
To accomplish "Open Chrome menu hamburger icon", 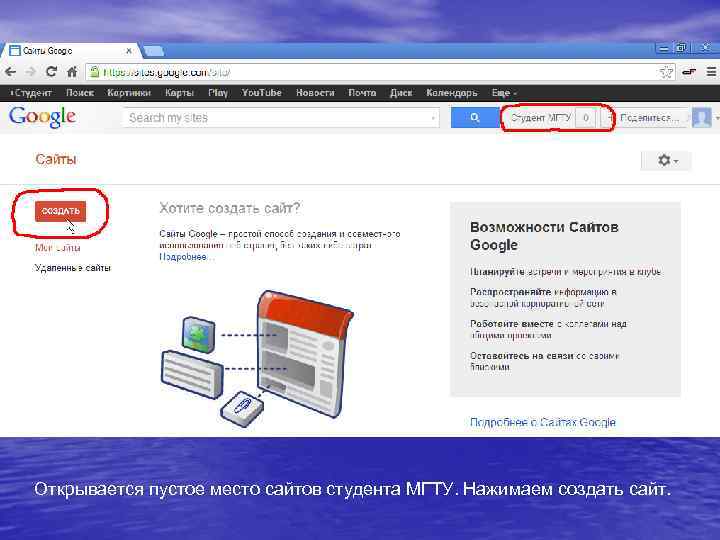I will pos(711,72).
